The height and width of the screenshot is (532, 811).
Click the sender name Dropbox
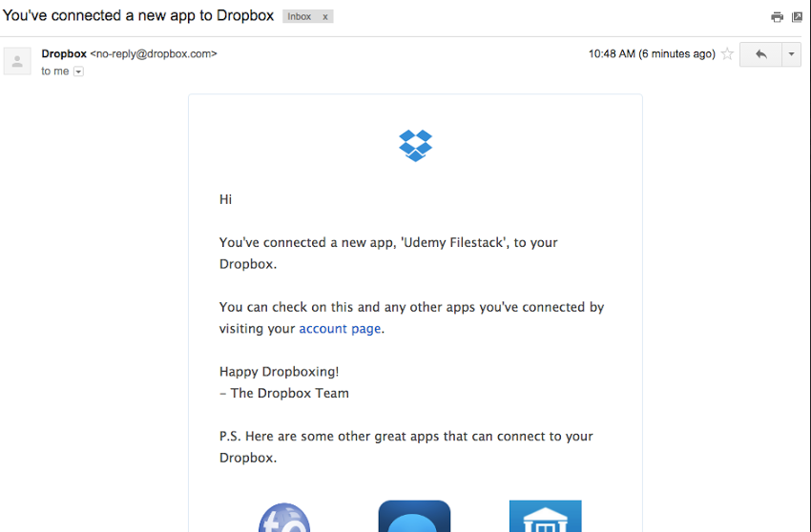pos(64,53)
